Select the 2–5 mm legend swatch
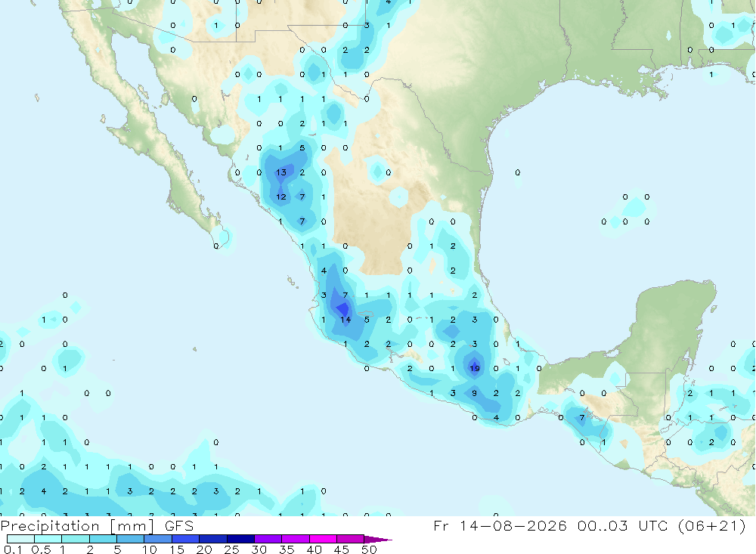This screenshot has width=756, height=554. [103, 539]
